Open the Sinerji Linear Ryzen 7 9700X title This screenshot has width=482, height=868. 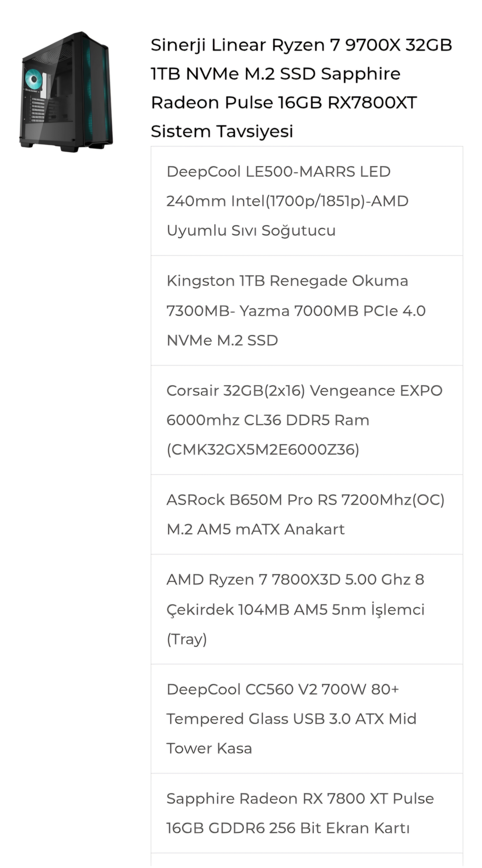click(301, 45)
